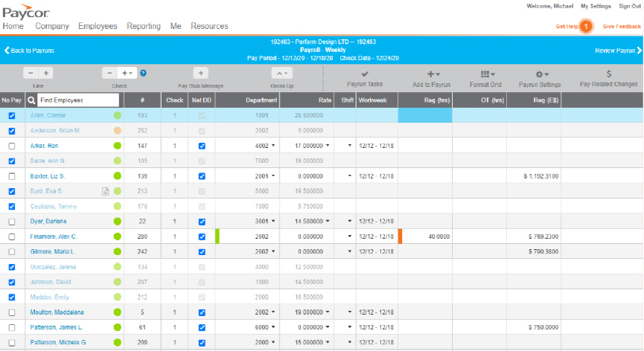This screenshot has height=351, width=644.
Task: Click the Find Employees search field
Action: coord(78,100)
